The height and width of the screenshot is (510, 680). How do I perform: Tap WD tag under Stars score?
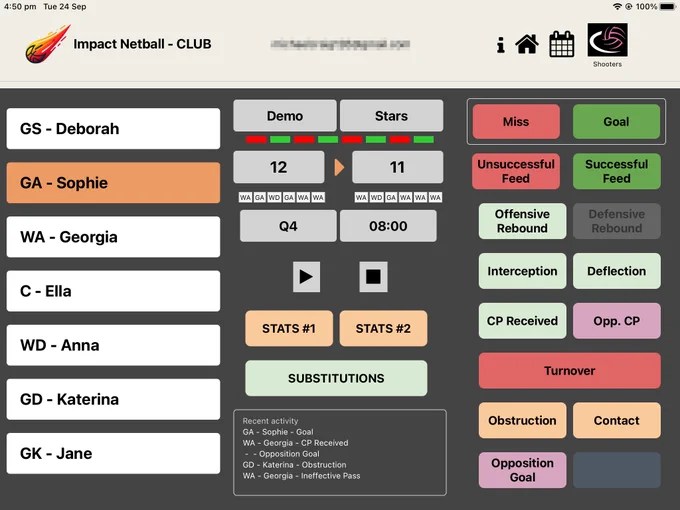[x=376, y=198]
